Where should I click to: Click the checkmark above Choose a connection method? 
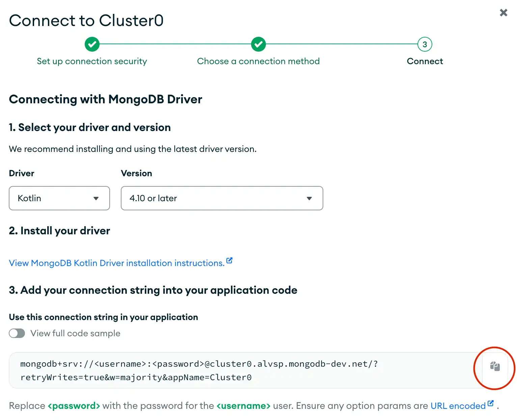click(x=258, y=44)
